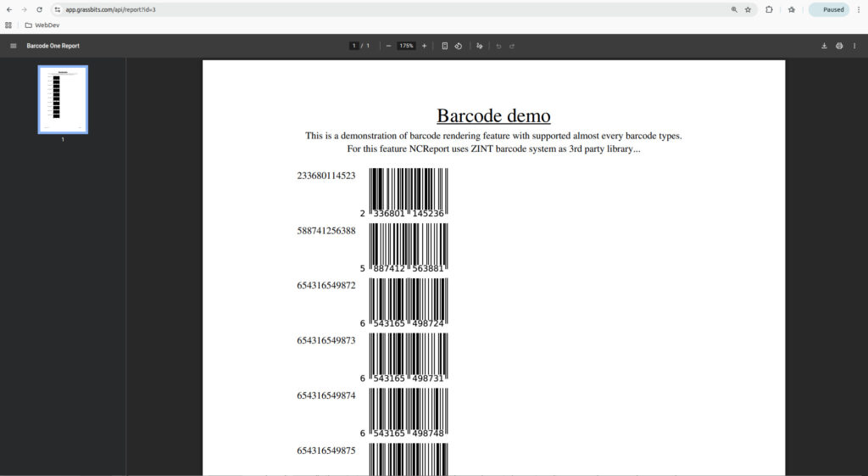Bookmark this page with star icon
This screenshot has width=868, height=476.
(x=748, y=9)
